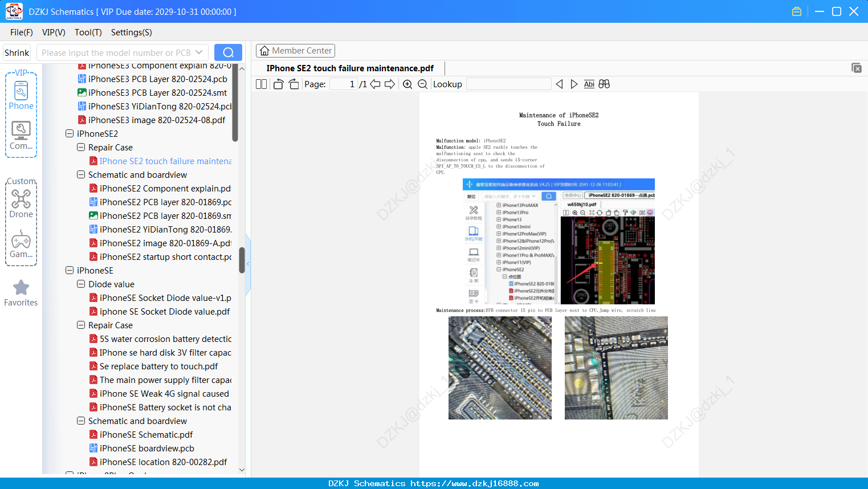Click the DZKJ app logo
868x489 pixels.
coord(14,11)
